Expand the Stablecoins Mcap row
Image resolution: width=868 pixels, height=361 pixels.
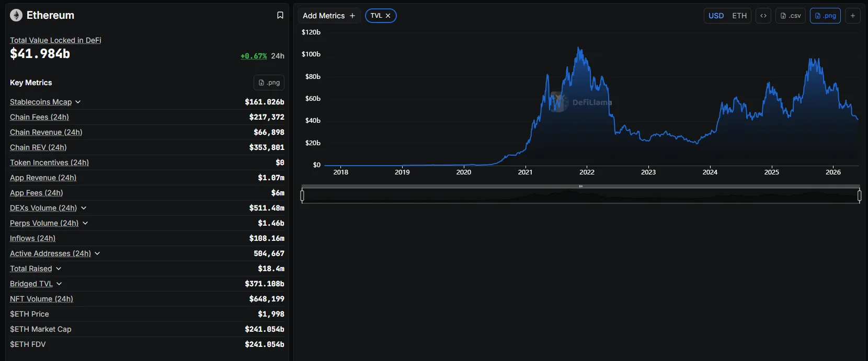(x=78, y=102)
